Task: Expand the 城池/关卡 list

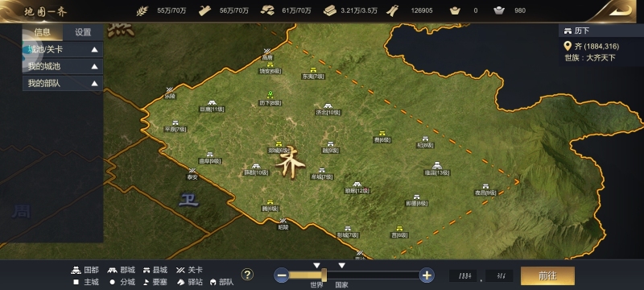Action: (63, 49)
